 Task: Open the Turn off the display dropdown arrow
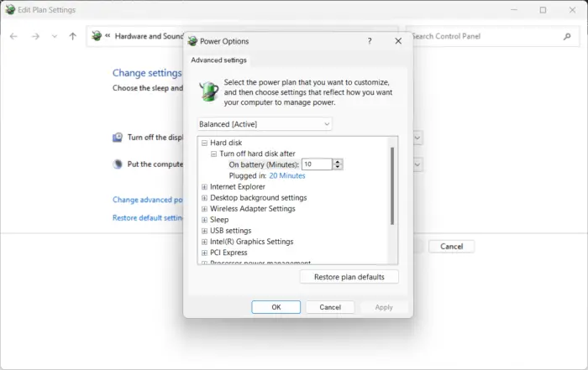pyautogui.click(x=417, y=138)
